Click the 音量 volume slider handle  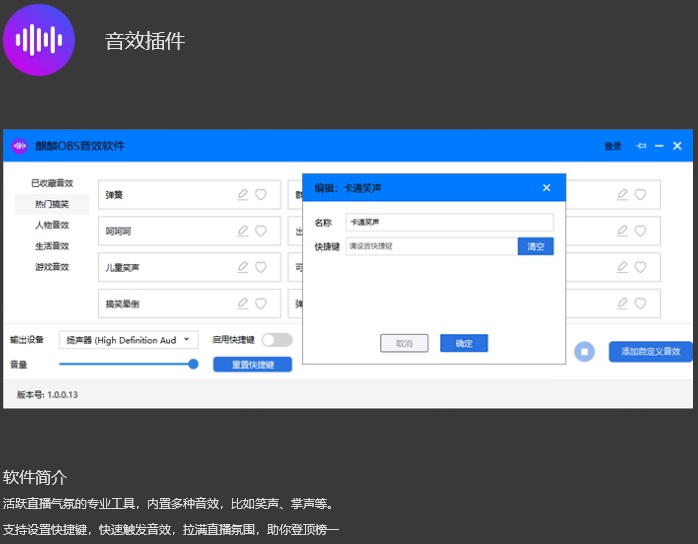click(x=193, y=364)
